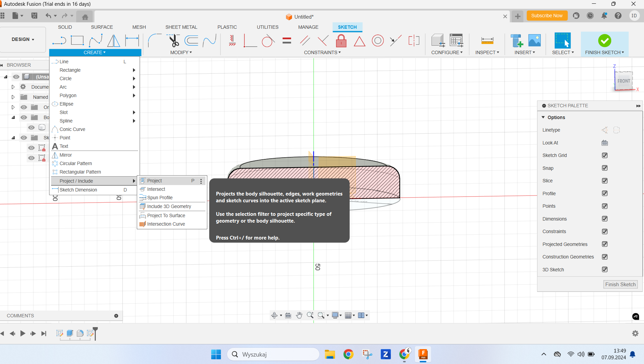The width and height of the screenshot is (644, 364).
Task: Open the Measure tool icon
Action: click(x=487, y=41)
